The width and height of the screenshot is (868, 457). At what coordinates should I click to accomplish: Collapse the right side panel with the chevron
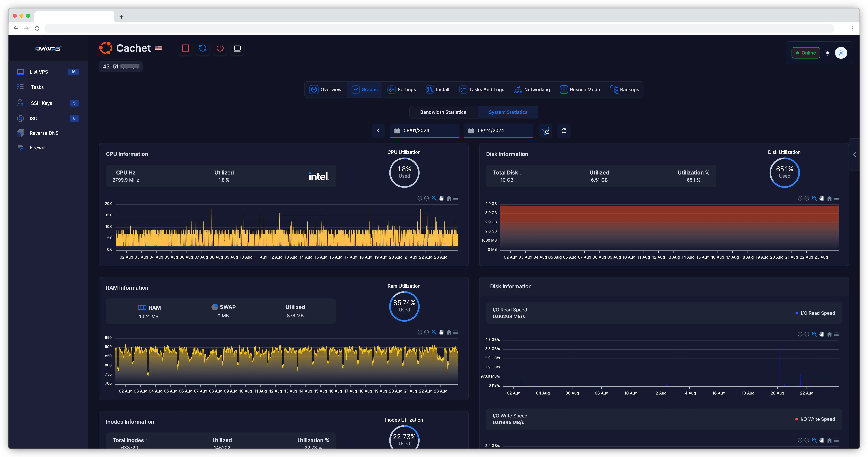[x=855, y=155]
